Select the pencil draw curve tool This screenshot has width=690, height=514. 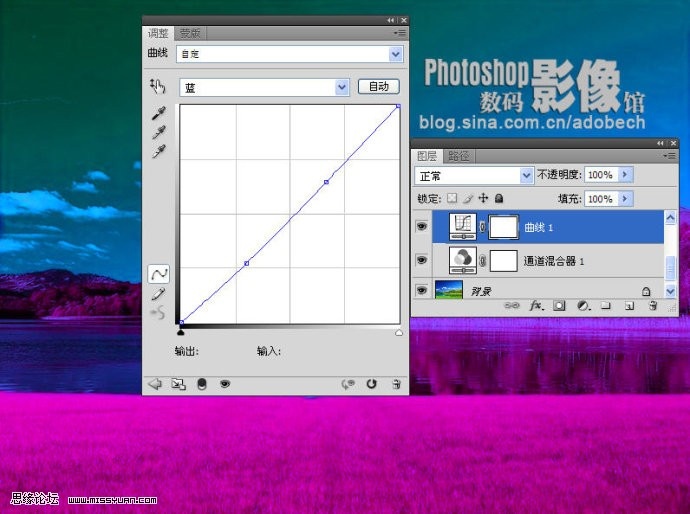[158, 294]
